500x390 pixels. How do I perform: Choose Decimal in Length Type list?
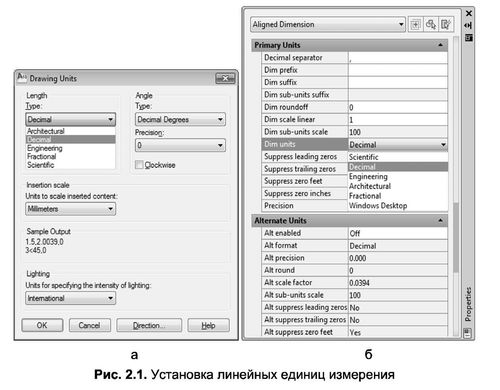tap(71, 139)
